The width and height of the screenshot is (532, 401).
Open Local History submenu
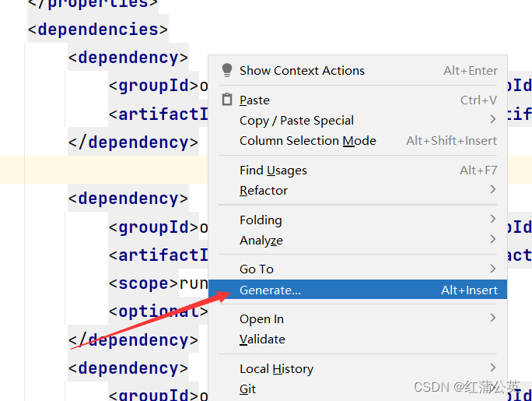point(358,369)
